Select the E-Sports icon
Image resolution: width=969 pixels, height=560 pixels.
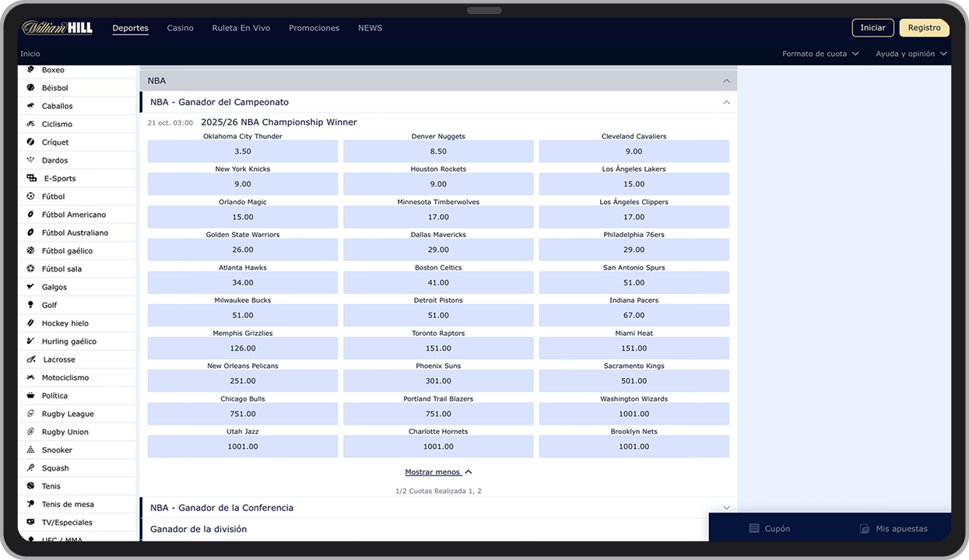(x=31, y=178)
